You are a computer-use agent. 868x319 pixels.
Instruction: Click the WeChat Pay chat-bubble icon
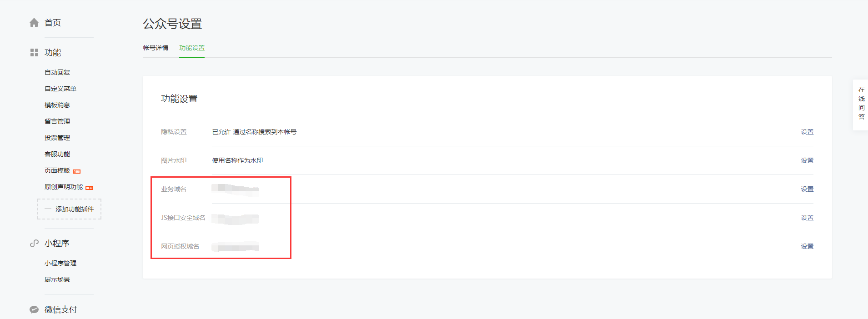pos(34,309)
